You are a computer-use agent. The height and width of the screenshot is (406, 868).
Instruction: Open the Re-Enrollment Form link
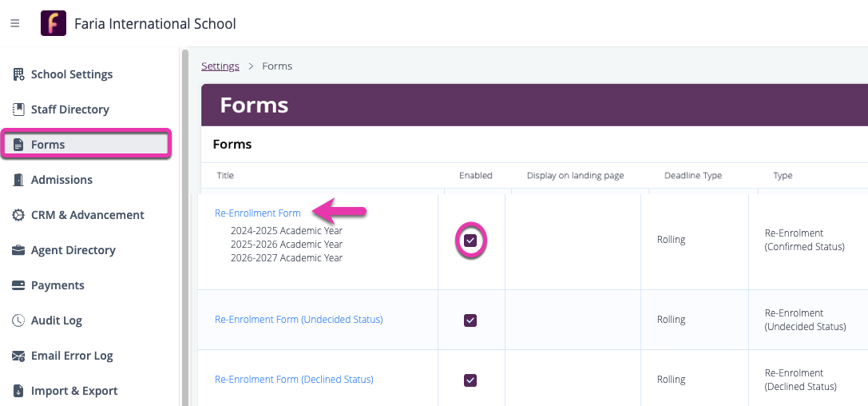coord(257,213)
